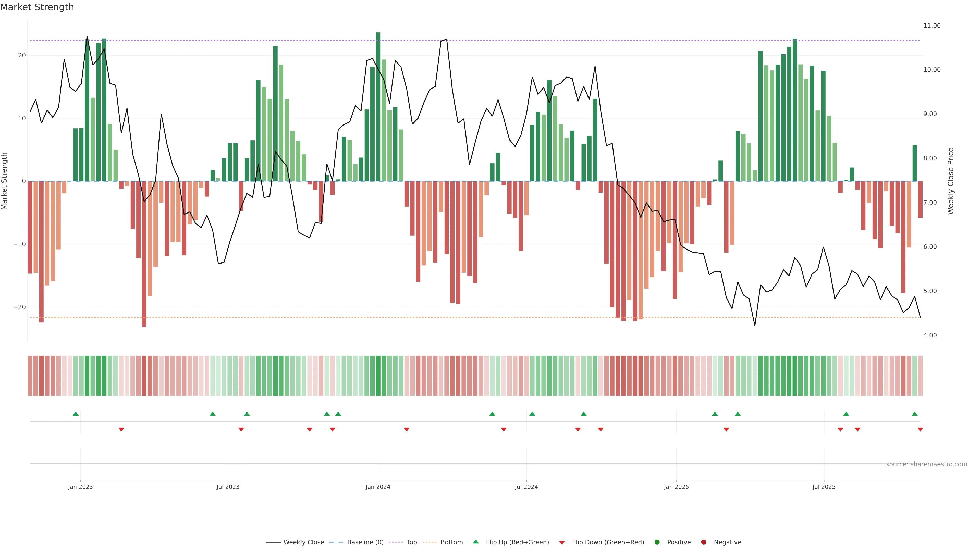Click the Jul 2025 x-axis label
The height and width of the screenshot is (551, 980).
point(824,487)
